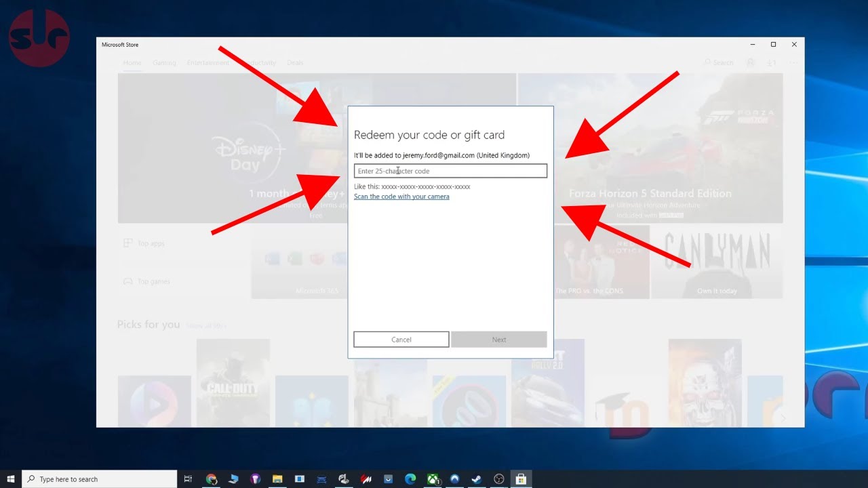This screenshot has width=868, height=488.
Task: Click the Next button in the redeem dialog
Action: 499,340
